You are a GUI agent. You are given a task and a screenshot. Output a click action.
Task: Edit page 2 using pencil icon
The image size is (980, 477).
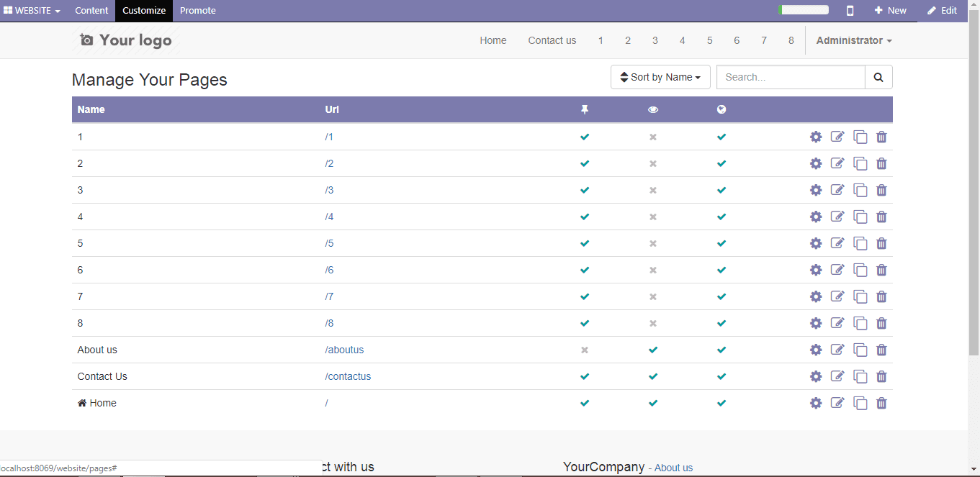pyautogui.click(x=837, y=163)
